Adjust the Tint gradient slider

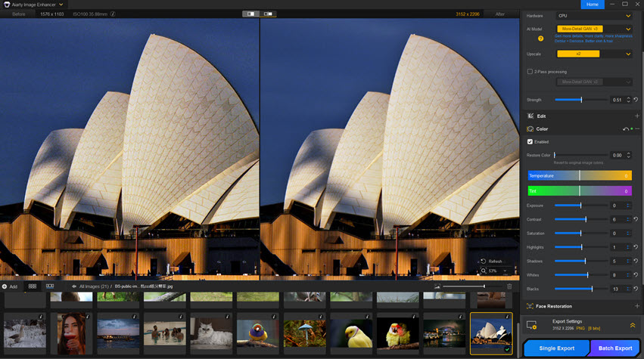[x=580, y=190]
